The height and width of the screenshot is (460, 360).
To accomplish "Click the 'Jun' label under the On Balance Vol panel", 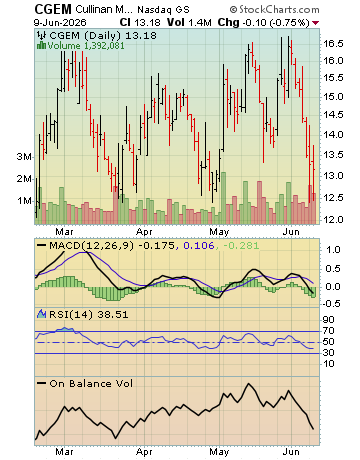I will (x=291, y=452).
